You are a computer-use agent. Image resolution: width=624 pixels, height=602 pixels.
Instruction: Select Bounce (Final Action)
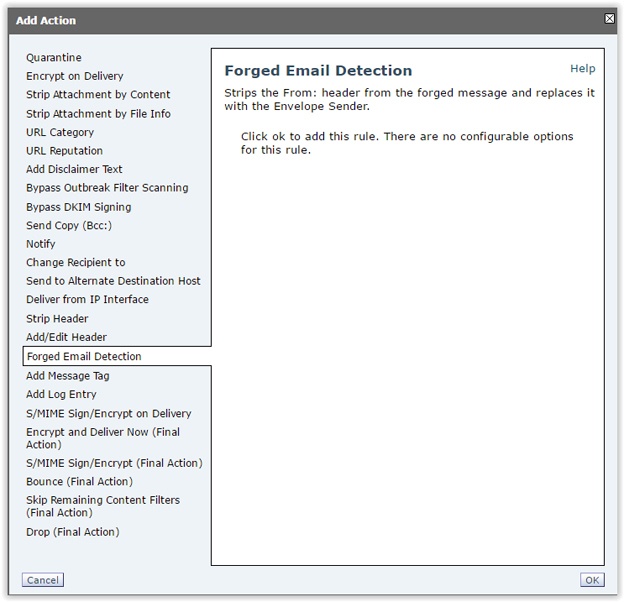[x=79, y=481]
